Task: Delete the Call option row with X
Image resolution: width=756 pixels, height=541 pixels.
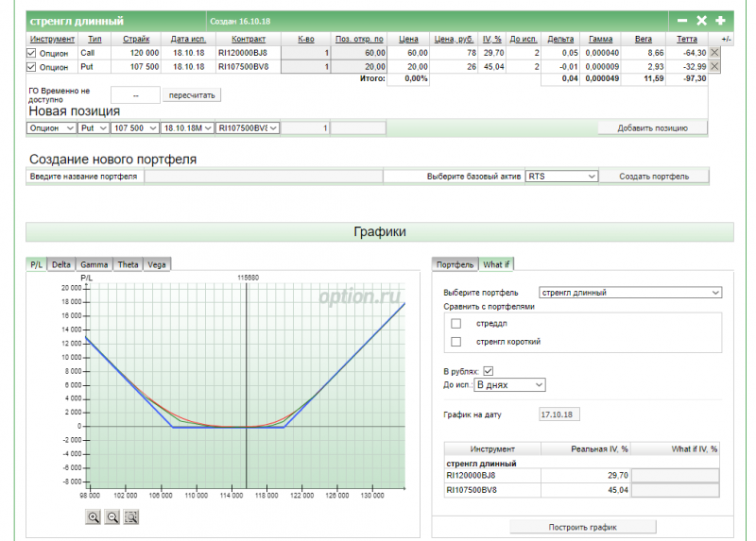Action: [714, 53]
